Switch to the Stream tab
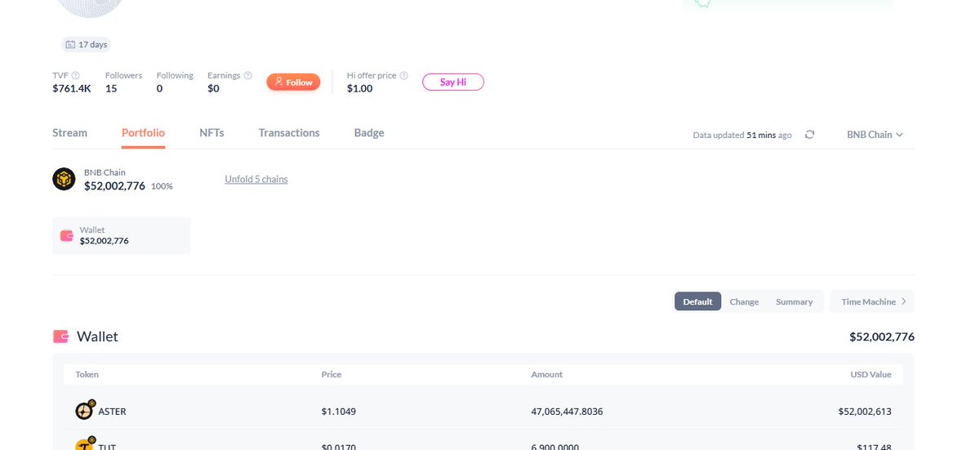The height and width of the screenshot is (450, 980). pos(69,132)
